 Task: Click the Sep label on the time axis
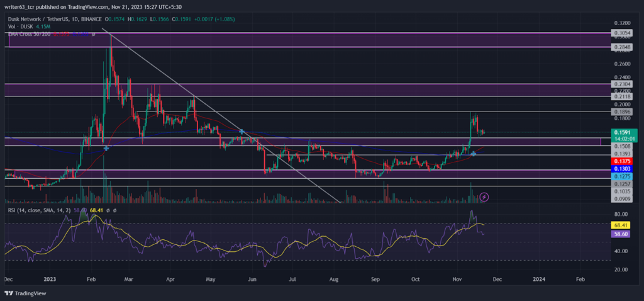(374, 279)
